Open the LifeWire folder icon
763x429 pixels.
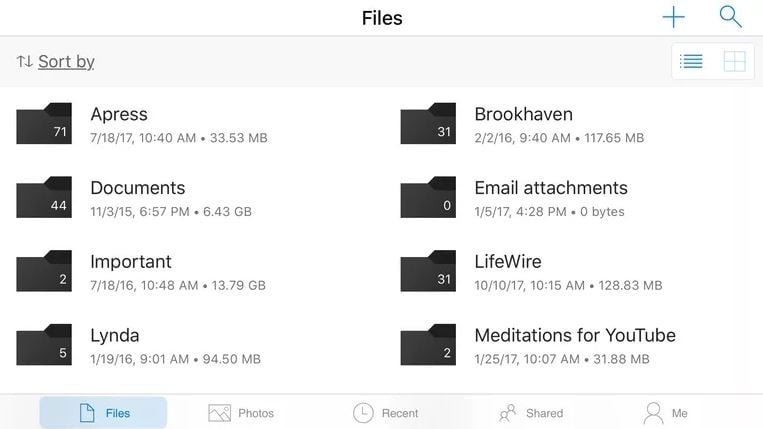pyautogui.click(x=428, y=272)
